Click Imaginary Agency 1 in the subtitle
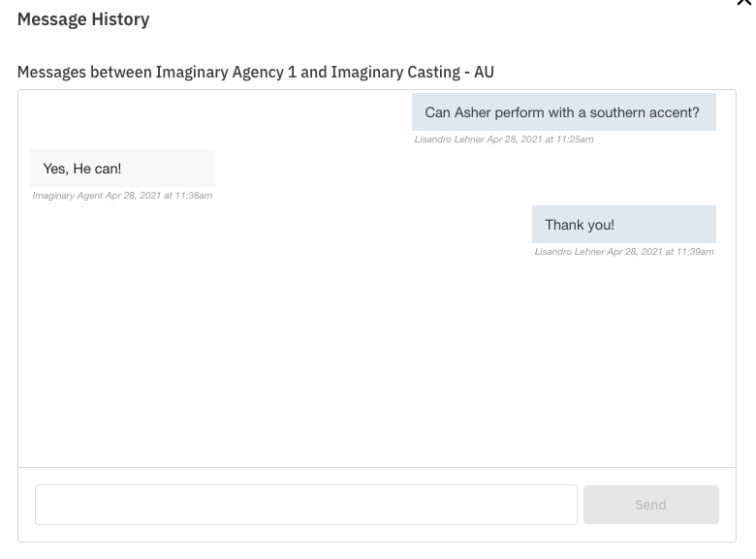756x559 pixels. tap(226, 72)
